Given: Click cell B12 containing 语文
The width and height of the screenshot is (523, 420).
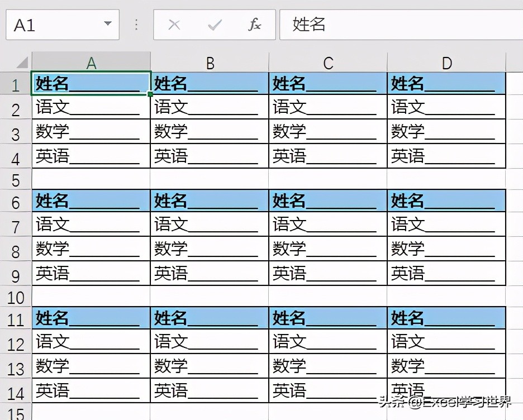Looking at the screenshot, I should (x=210, y=342).
